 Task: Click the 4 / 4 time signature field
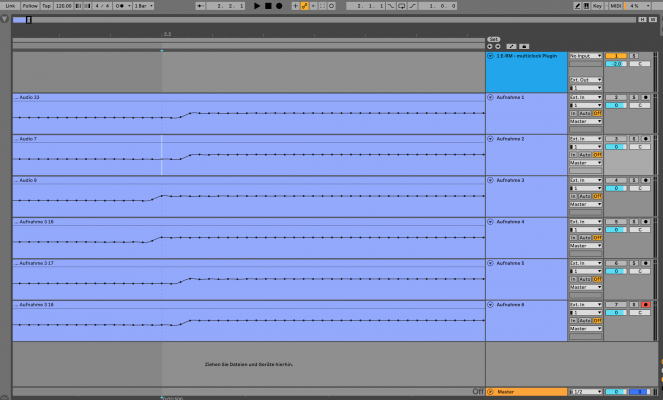click(102, 6)
